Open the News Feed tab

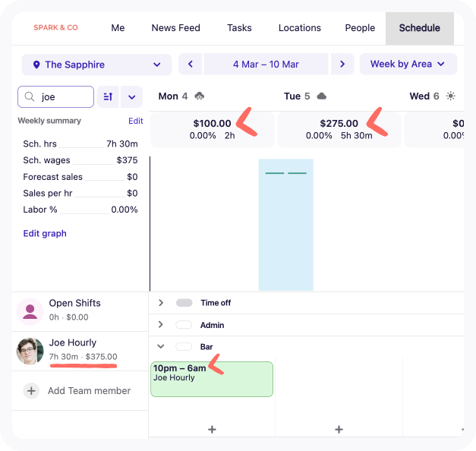pyautogui.click(x=175, y=28)
